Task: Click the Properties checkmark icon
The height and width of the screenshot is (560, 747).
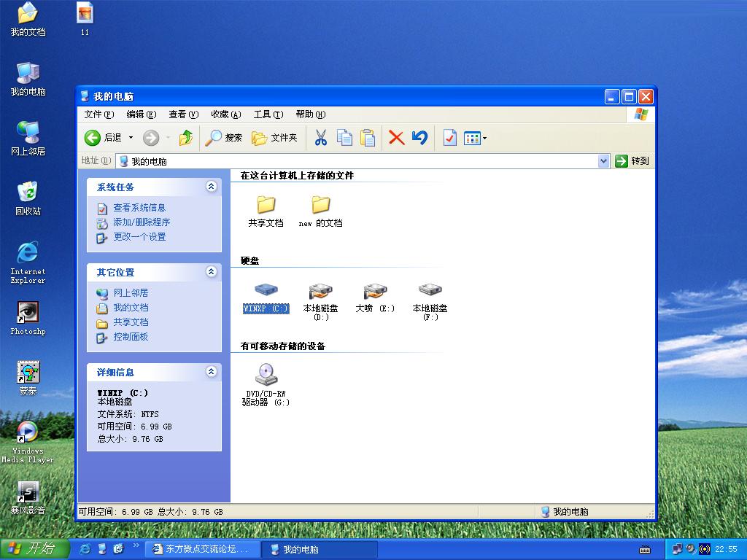Action: 449,138
